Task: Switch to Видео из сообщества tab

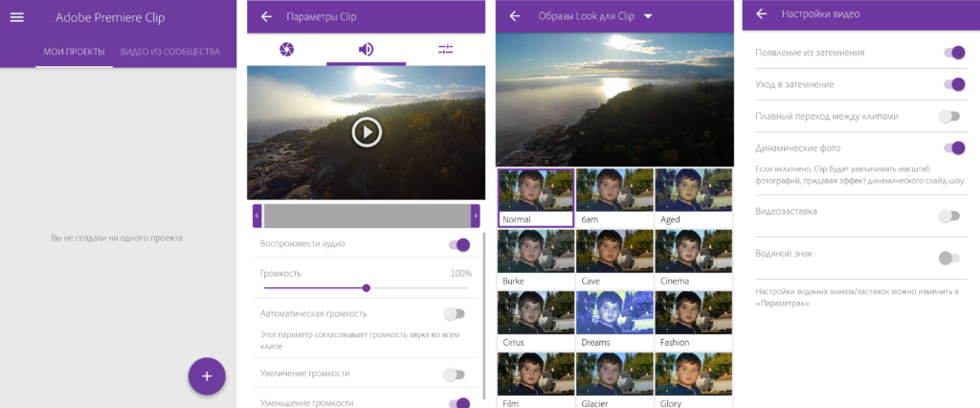Action: [x=170, y=52]
